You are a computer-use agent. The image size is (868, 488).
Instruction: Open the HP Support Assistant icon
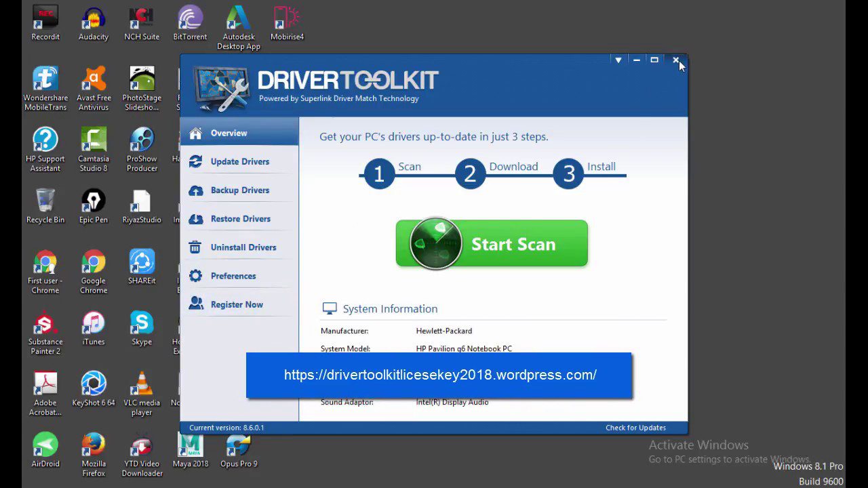pos(45,150)
